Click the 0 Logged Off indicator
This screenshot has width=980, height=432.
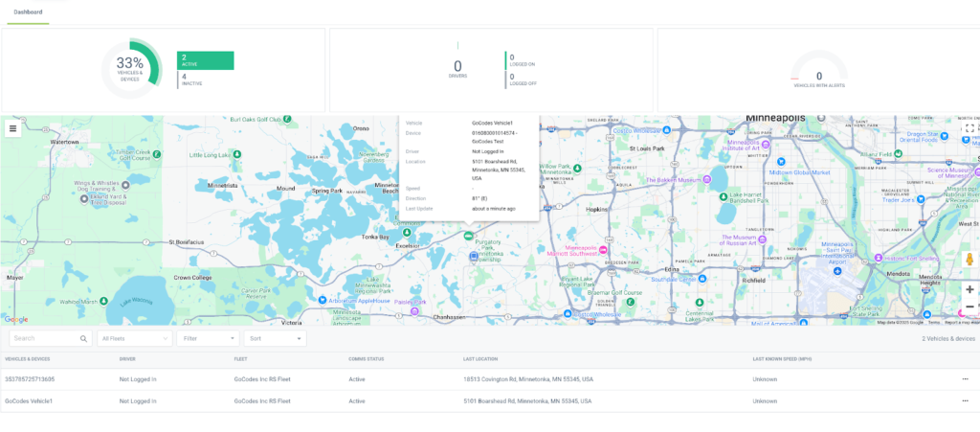(523, 80)
